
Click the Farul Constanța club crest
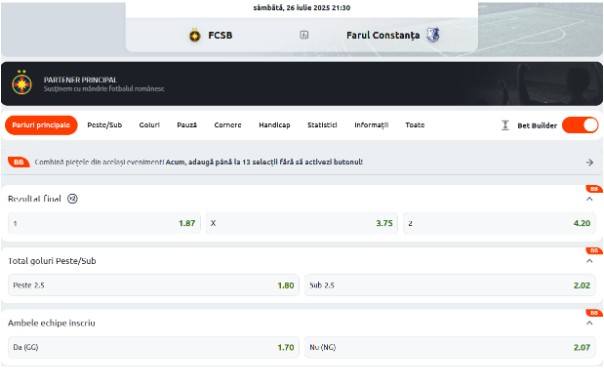point(433,35)
